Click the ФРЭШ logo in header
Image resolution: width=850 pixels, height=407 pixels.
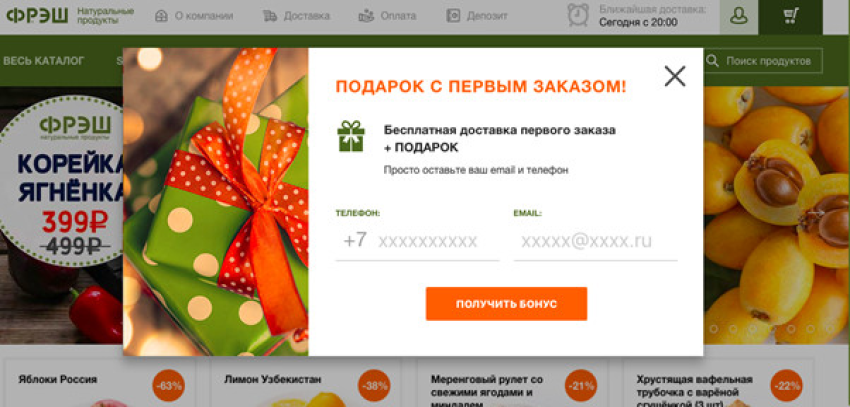coord(37,15)
